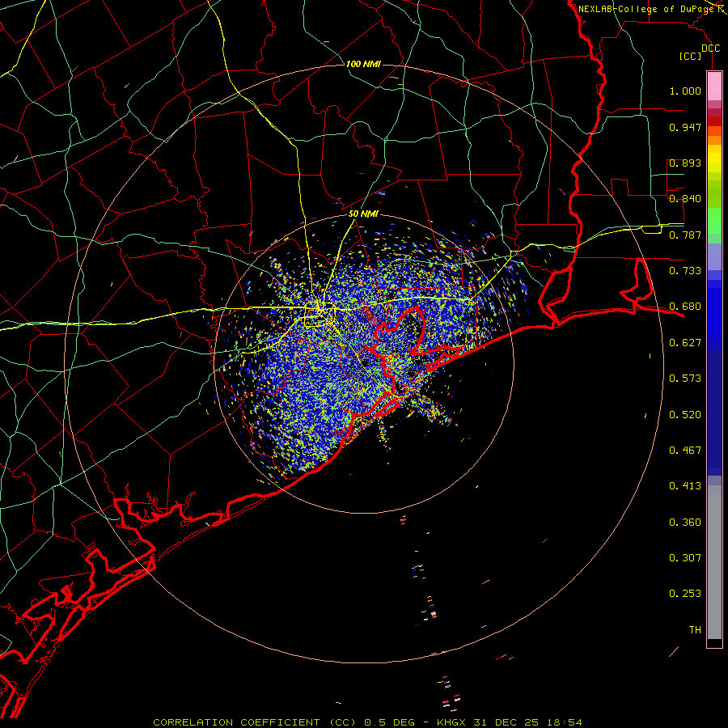The height and width of the screenshot is (728, 728).
Task: Click the 0.840 color scale value
Action: 685,199
